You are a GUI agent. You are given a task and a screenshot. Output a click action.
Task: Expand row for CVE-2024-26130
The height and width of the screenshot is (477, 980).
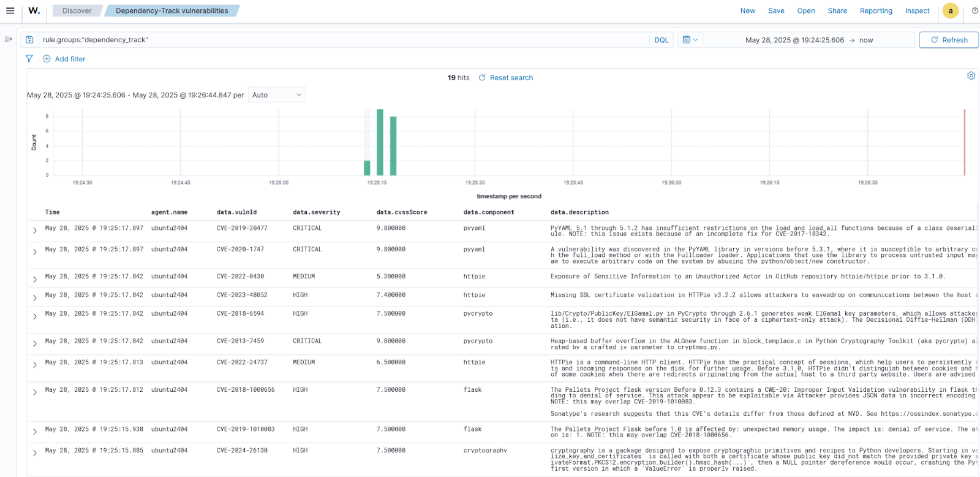35,453
